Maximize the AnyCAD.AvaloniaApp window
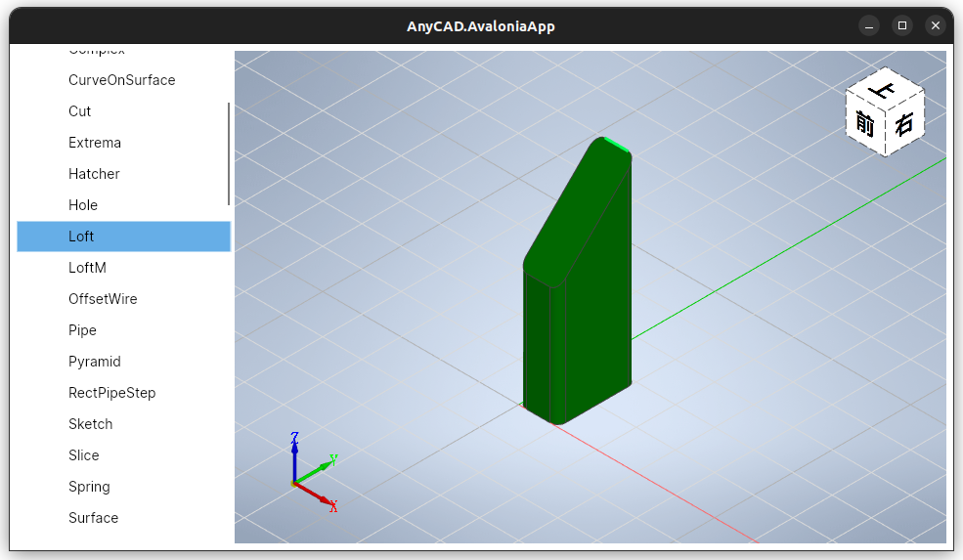The image size is (963, 560). click(x=902, y=25)
